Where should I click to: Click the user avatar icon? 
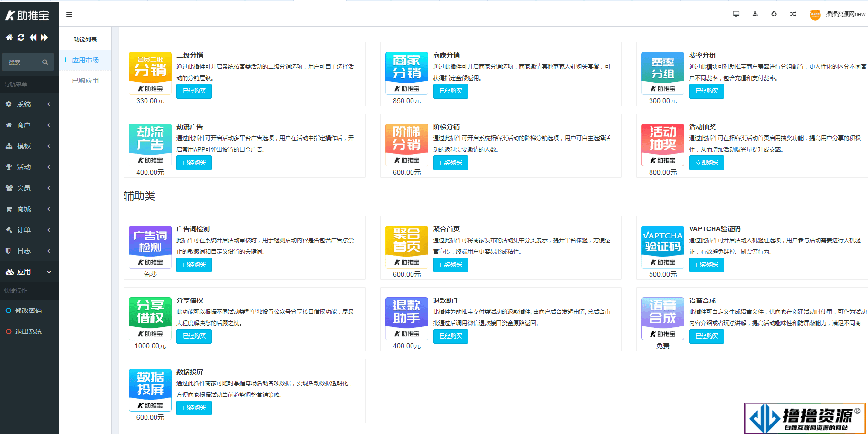click(x=815, y=14)
